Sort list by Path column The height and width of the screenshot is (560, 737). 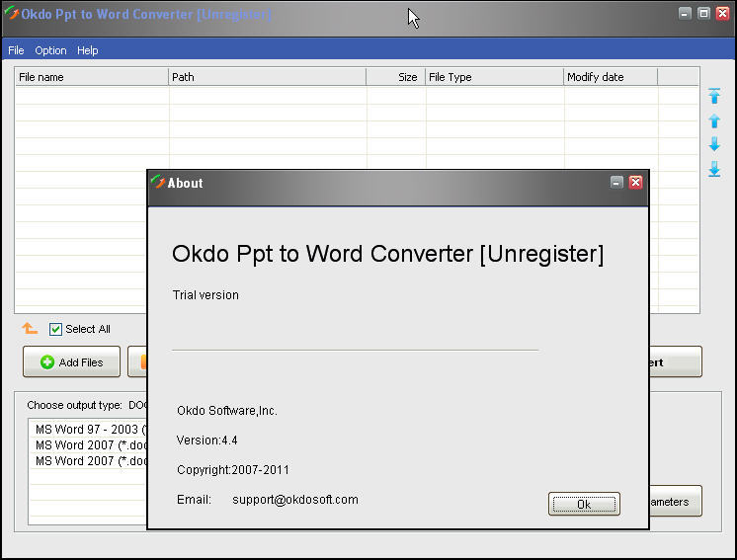(x=267, y=77)
